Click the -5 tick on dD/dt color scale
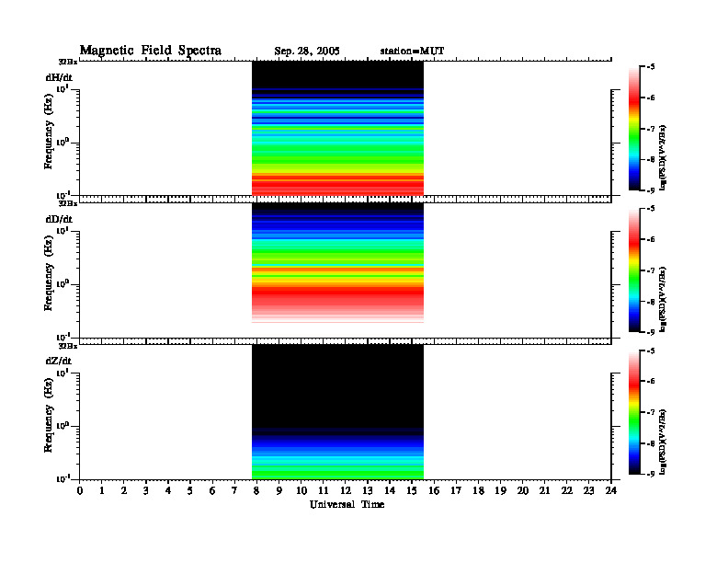 pyautogui.click(x=651, y=209)
